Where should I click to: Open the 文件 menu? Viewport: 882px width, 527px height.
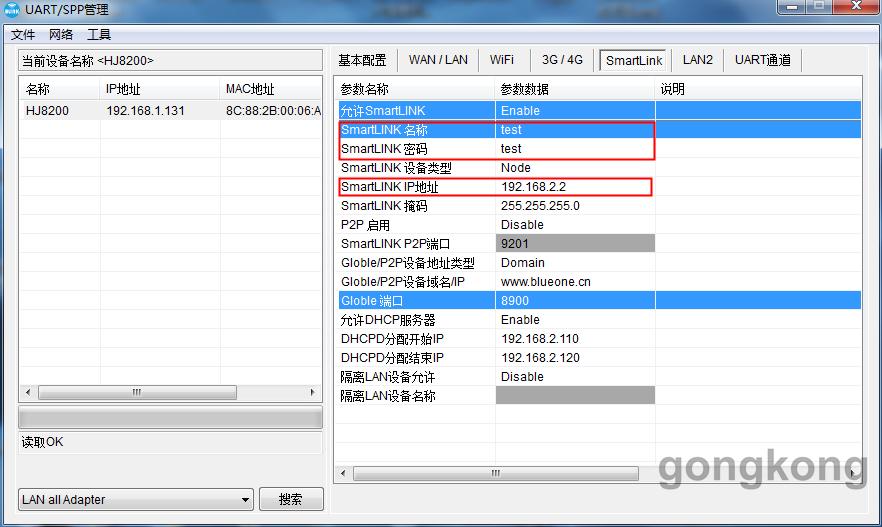tap(23, 35)
